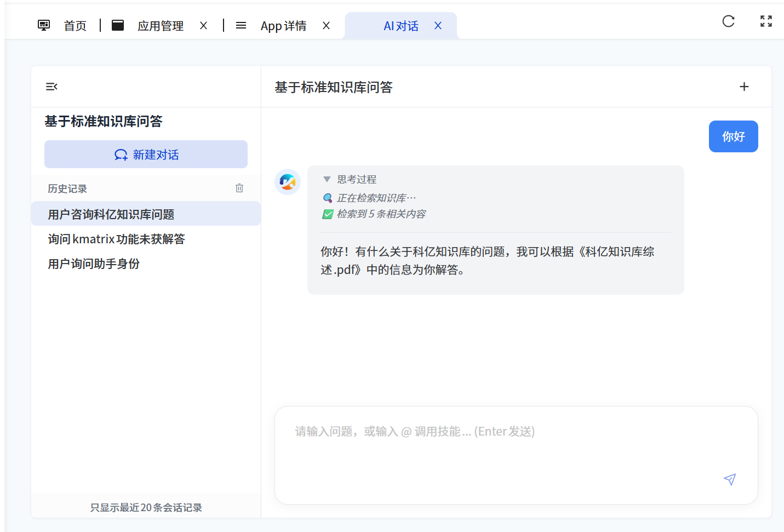Click the plus icon to add conversation
784x532 pixels.
click(744, 87)
